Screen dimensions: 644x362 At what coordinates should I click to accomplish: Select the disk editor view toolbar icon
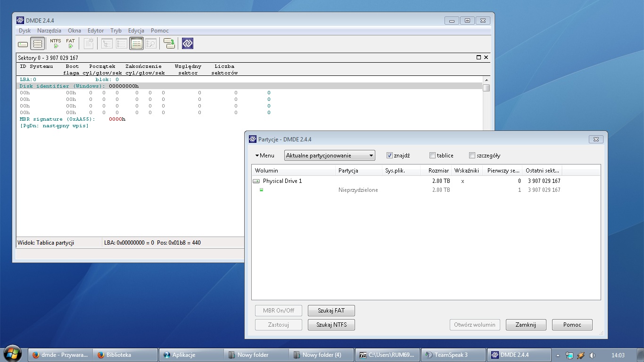click(137, 44)
